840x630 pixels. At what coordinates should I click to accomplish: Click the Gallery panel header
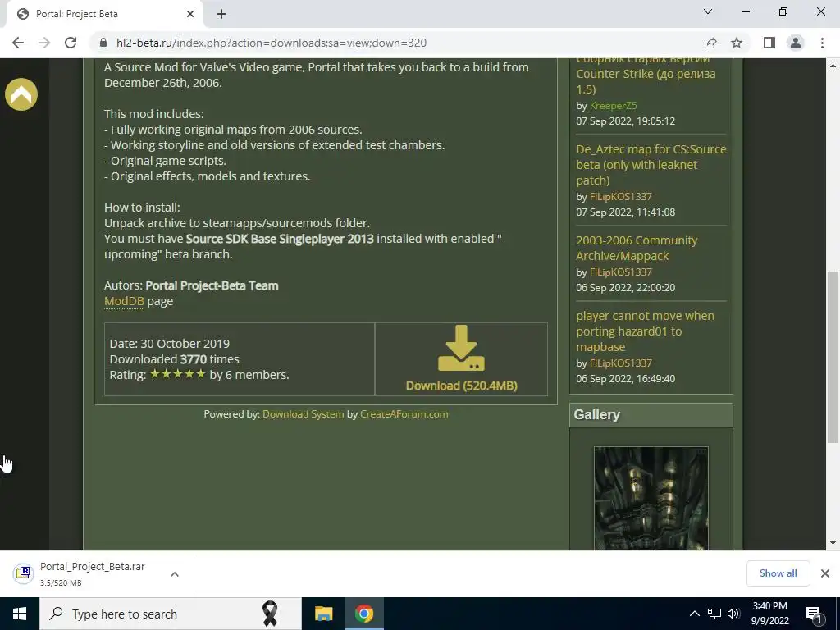[x=651, y=415]
